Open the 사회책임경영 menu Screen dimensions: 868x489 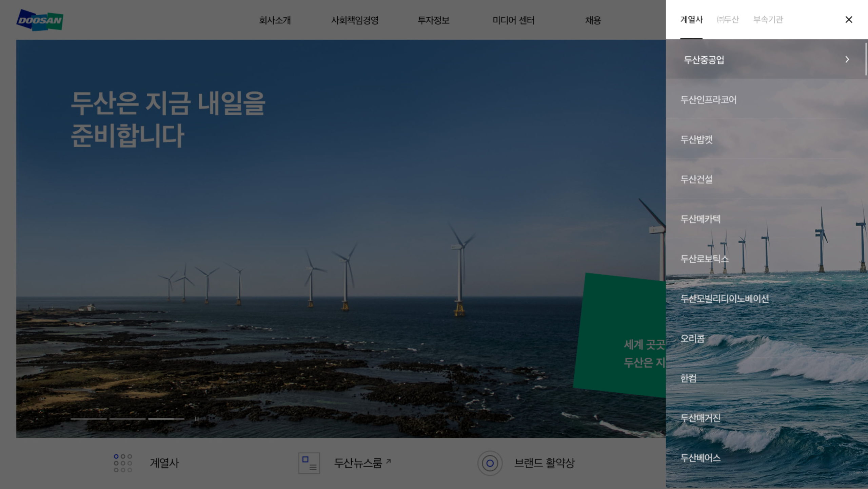coord(355,20)
